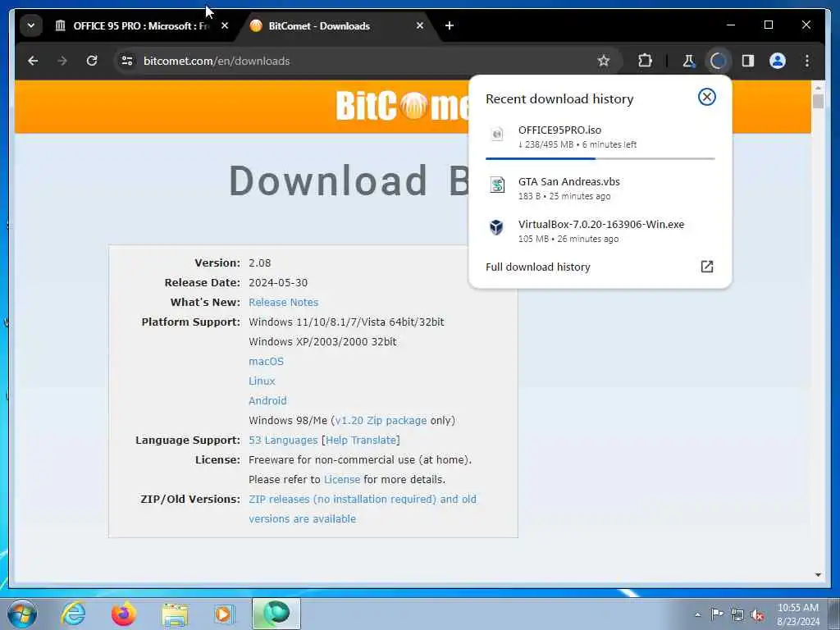This screenshot has width=840, height=630.
Task: Bookmark this page with the star icon
Action: coord(604,61)
